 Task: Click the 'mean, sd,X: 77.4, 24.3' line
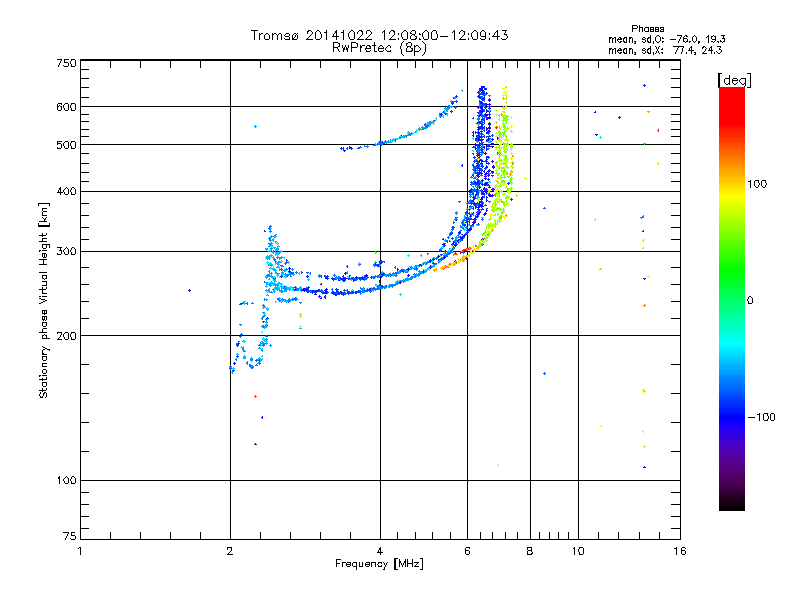pos(665,50)
